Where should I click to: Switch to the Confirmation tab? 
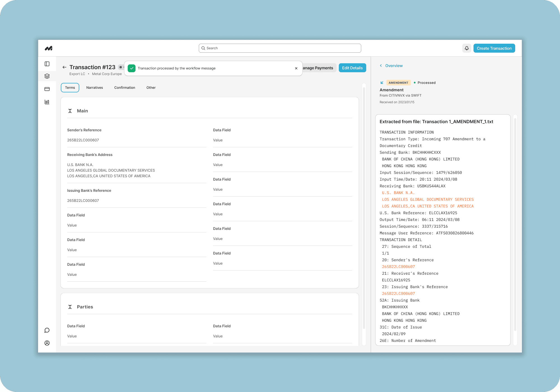click(x=125, y=88)
